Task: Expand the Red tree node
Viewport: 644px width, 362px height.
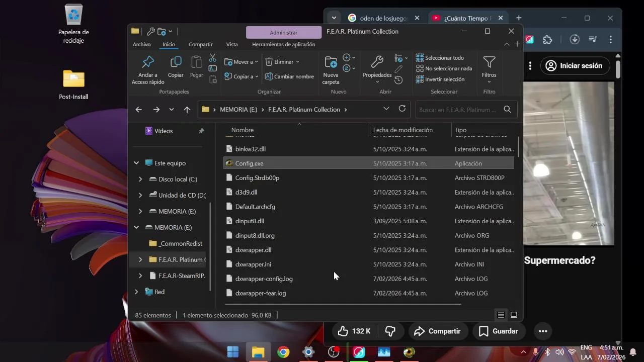Action: (136, 292)
